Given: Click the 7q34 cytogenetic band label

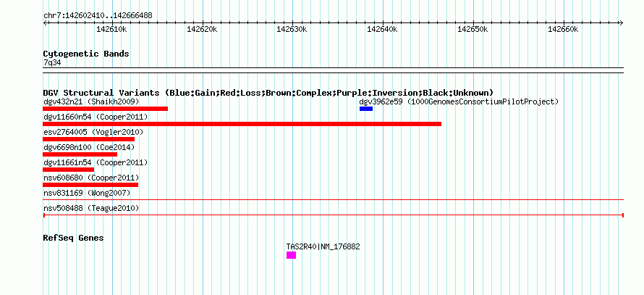Looking at the screenshot, I should tap(52, 62).
